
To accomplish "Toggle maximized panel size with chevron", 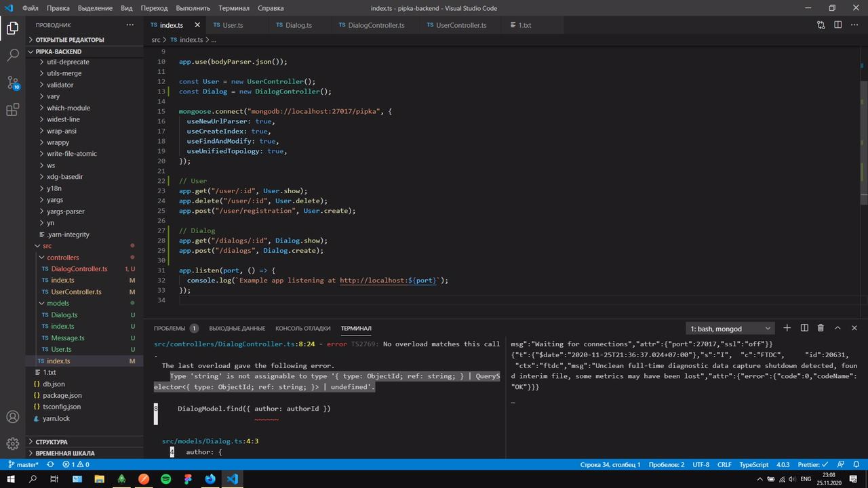I will pos(837,328).
